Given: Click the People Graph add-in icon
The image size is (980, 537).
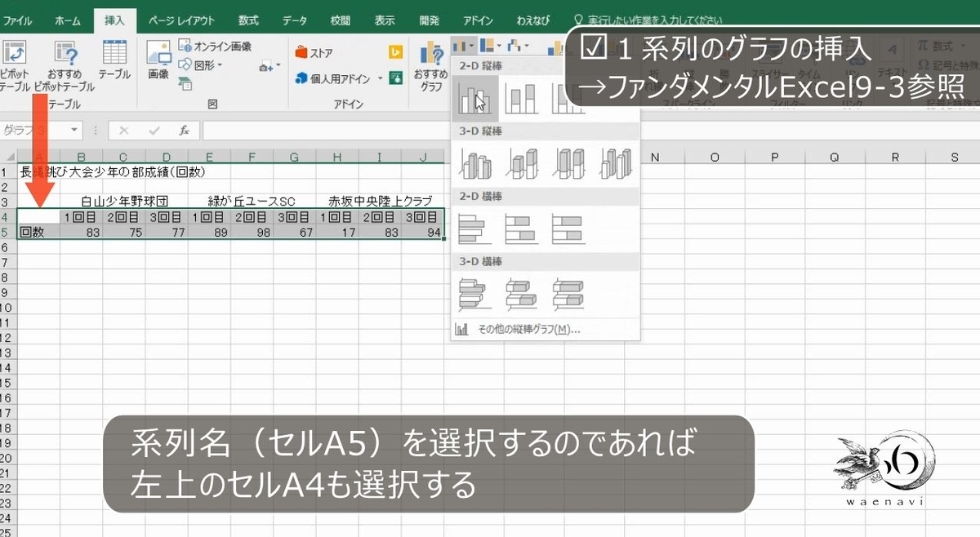Looking at the screenshot, I should pos(396,78).
